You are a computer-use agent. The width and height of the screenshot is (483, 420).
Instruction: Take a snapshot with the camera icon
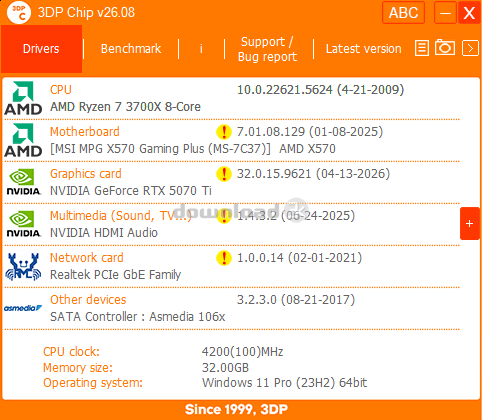(x=445, y=47)
